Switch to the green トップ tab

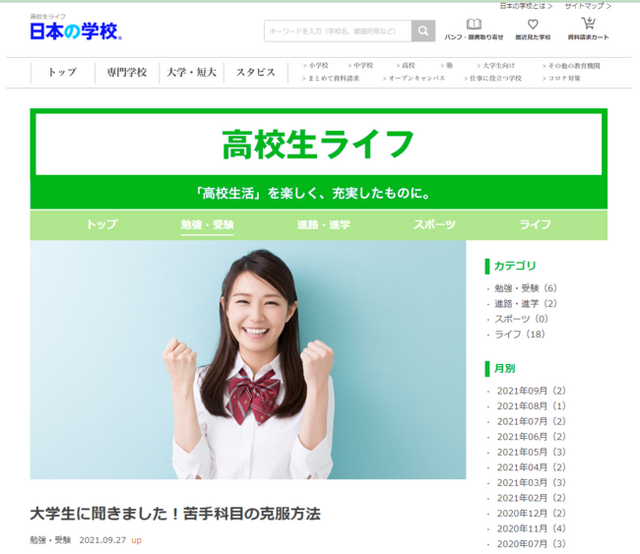[x=102, y=225]
